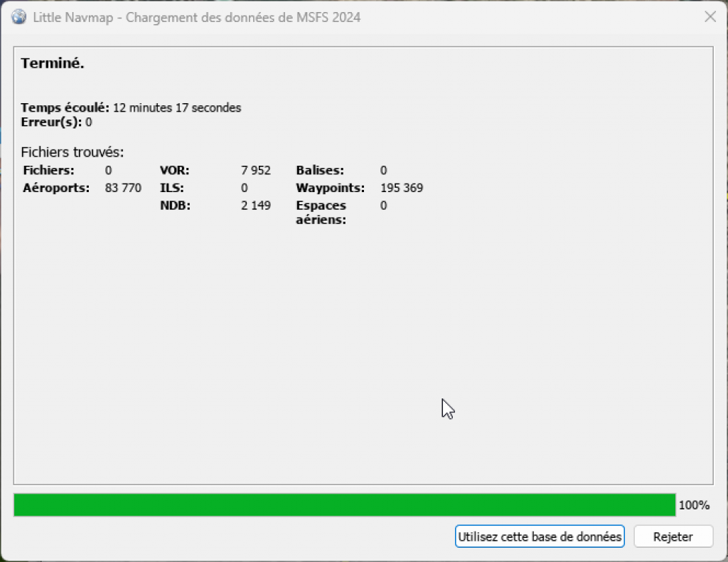This screenshot has width=728, height=562.
Task: Close the database loading dialog
Action: click(x=709, y=17)
